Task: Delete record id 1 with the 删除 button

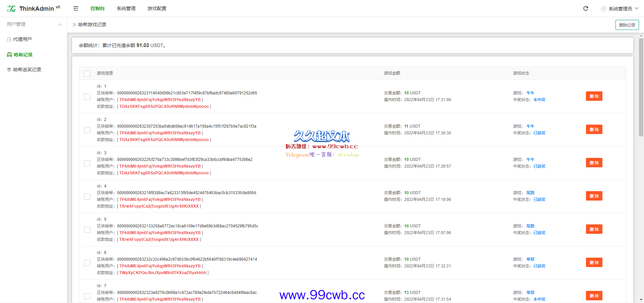Action: click(x=594, y=96)
